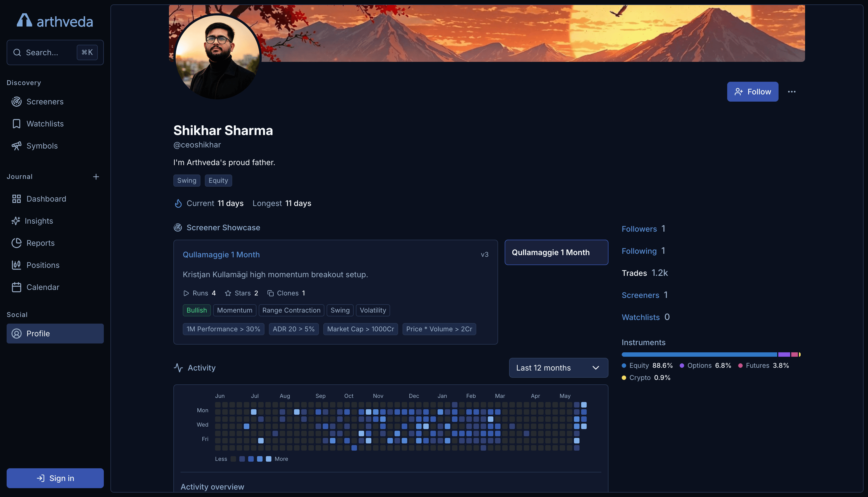
Task: Click the blue Equity segment of instruments bar
Action: point(699,354)
